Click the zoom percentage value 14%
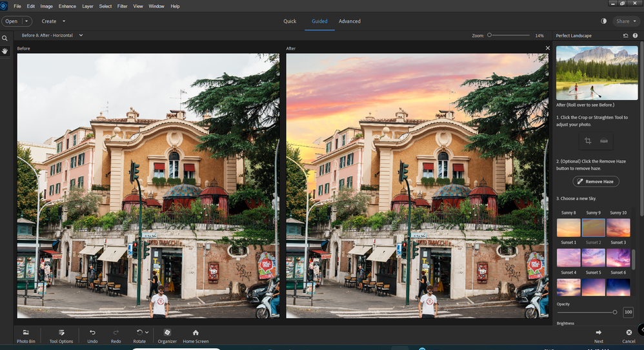Image resolution: width=644 pixels, height=350 pixels. coord(539,36)
